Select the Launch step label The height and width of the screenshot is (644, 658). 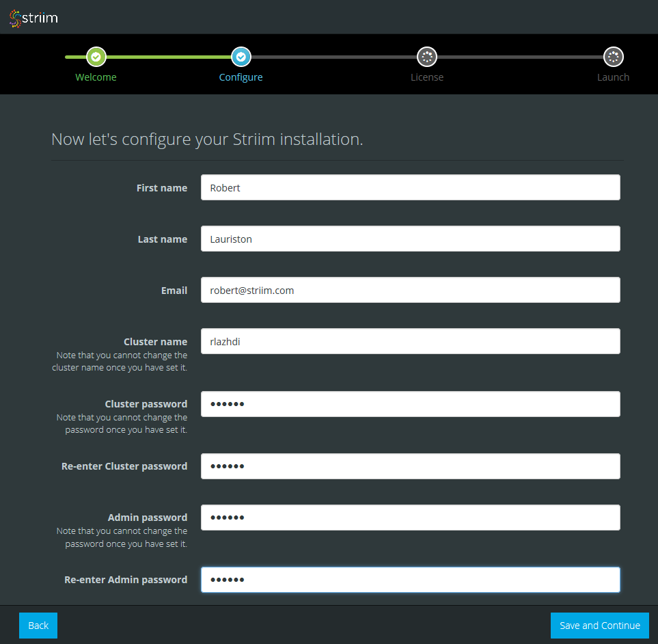point(613,77)
